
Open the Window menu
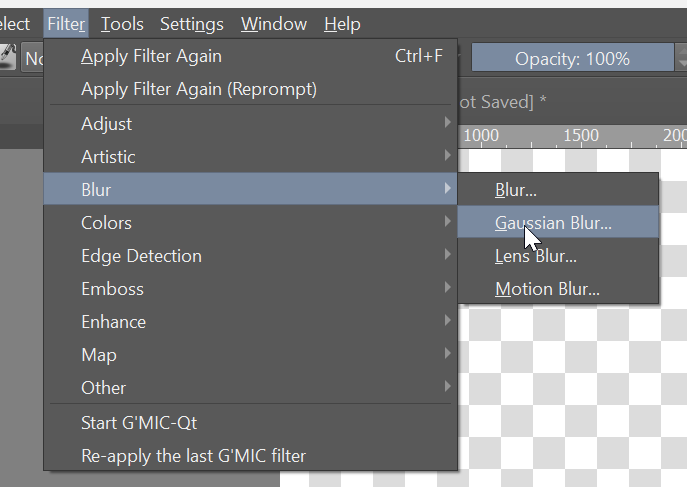273,24
